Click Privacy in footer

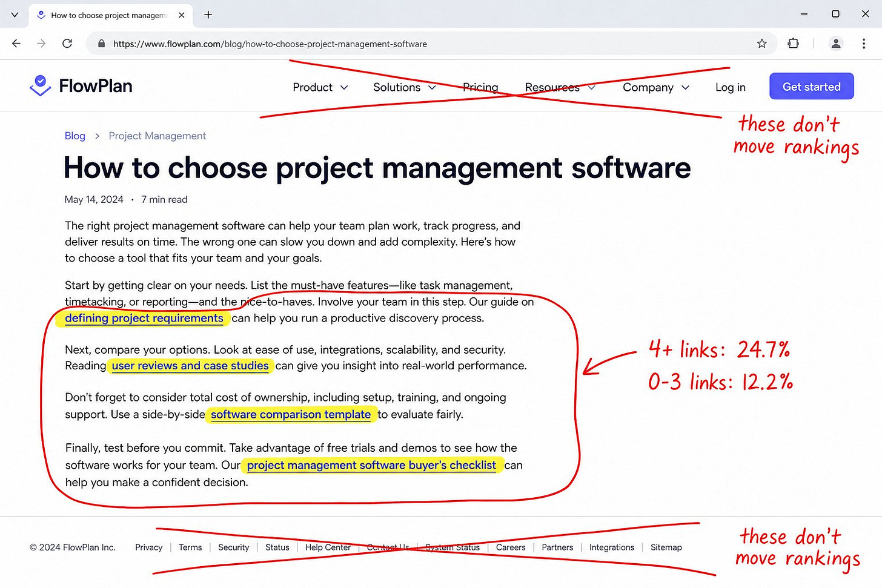point(149,547)
